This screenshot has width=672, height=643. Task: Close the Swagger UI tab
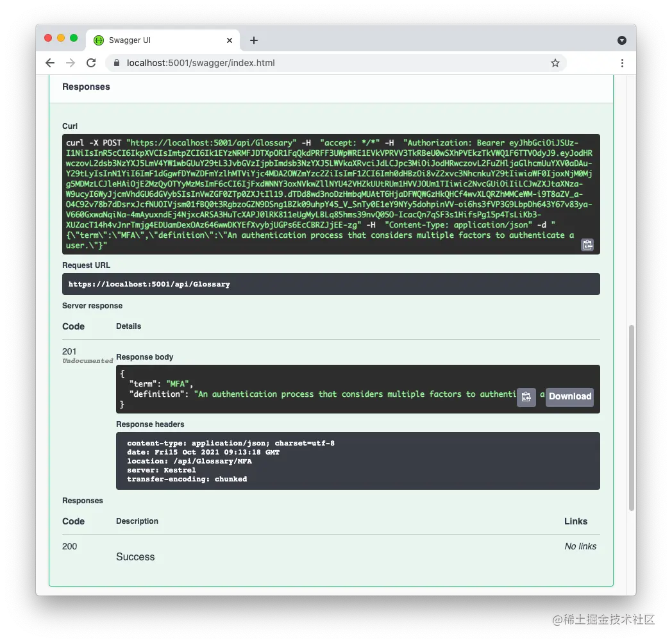click(x=230, y=40)
